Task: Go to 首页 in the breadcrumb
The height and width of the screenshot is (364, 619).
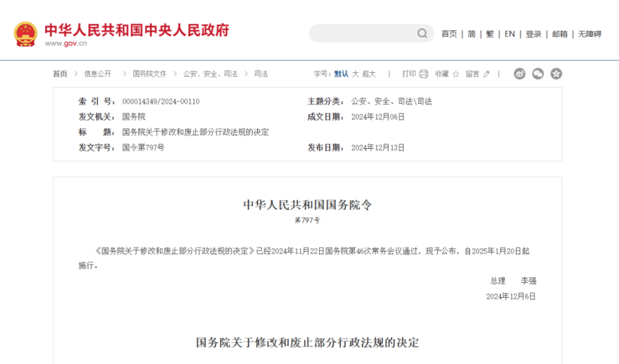Action: [60, 73]
